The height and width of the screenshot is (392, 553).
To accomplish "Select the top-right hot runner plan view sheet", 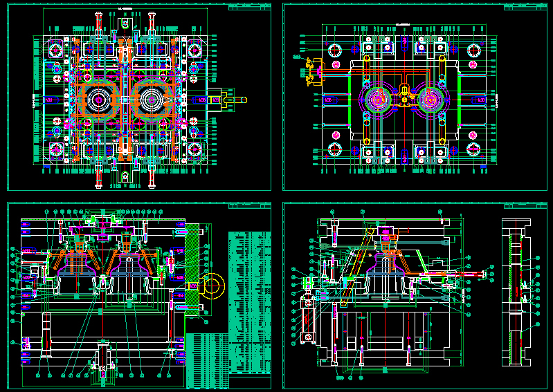I will tap(415, 97).
